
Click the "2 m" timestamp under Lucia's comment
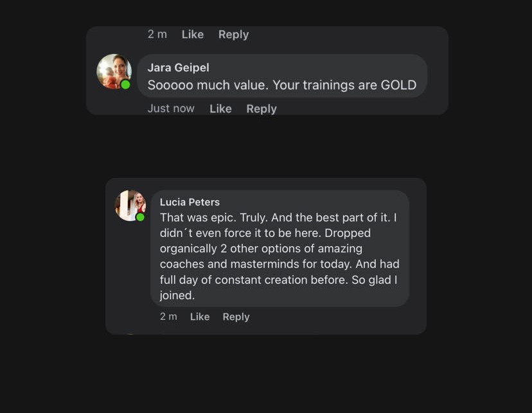coord(168,317)
